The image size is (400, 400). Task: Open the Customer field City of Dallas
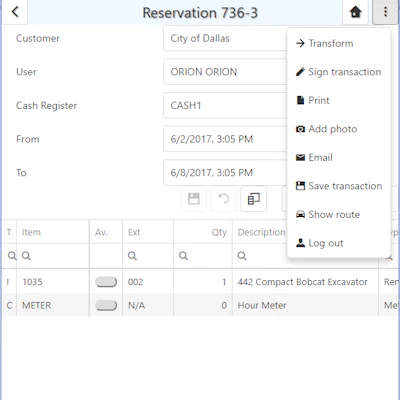click(225, 38)
